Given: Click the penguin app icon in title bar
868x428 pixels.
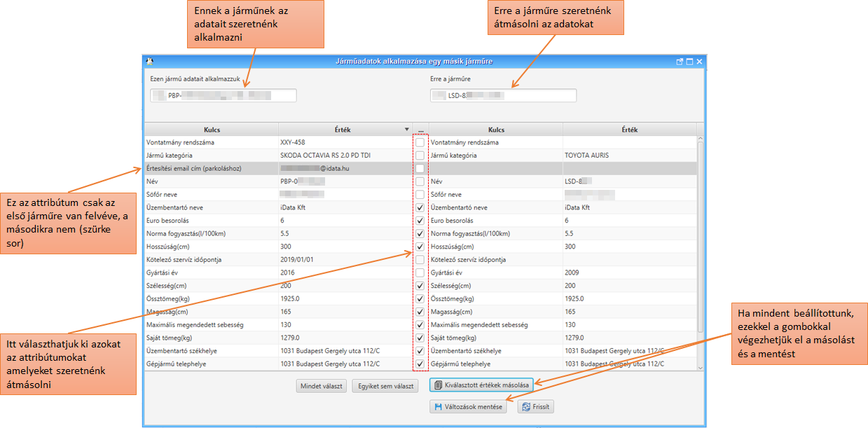Looking at the screenshot, I should click(149, 62).
